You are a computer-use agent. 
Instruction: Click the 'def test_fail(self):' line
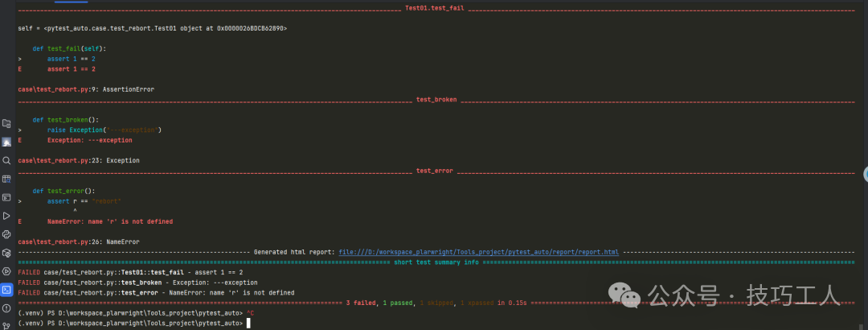tap(69, 48)
